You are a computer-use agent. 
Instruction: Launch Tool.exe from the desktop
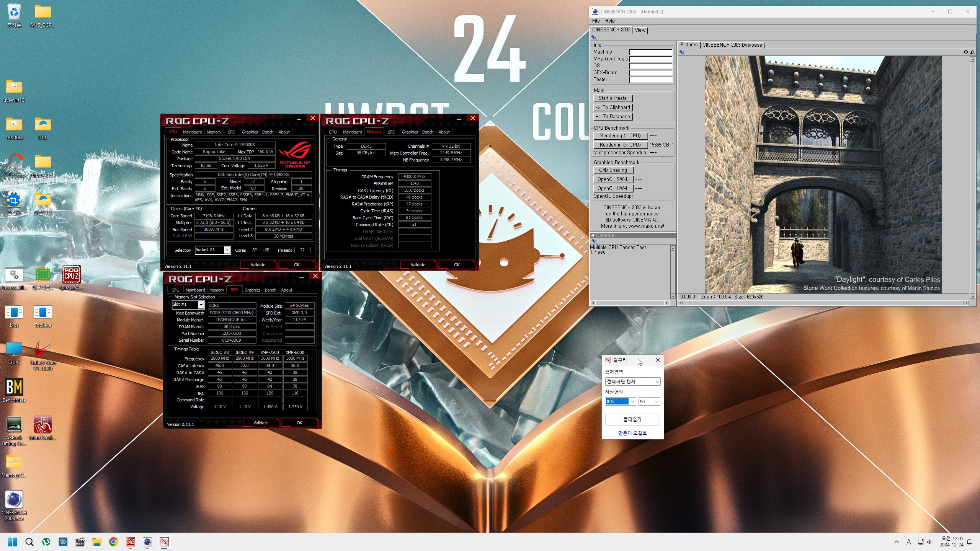(x=42, y=315)
